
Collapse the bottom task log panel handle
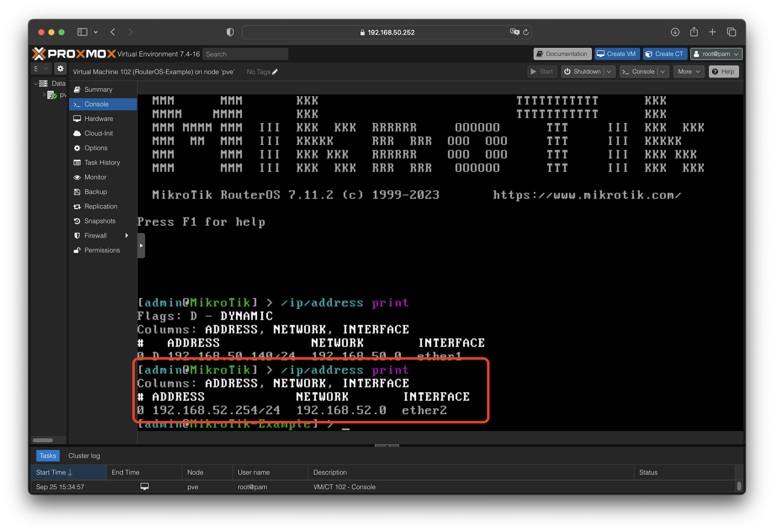click(387, 446)
